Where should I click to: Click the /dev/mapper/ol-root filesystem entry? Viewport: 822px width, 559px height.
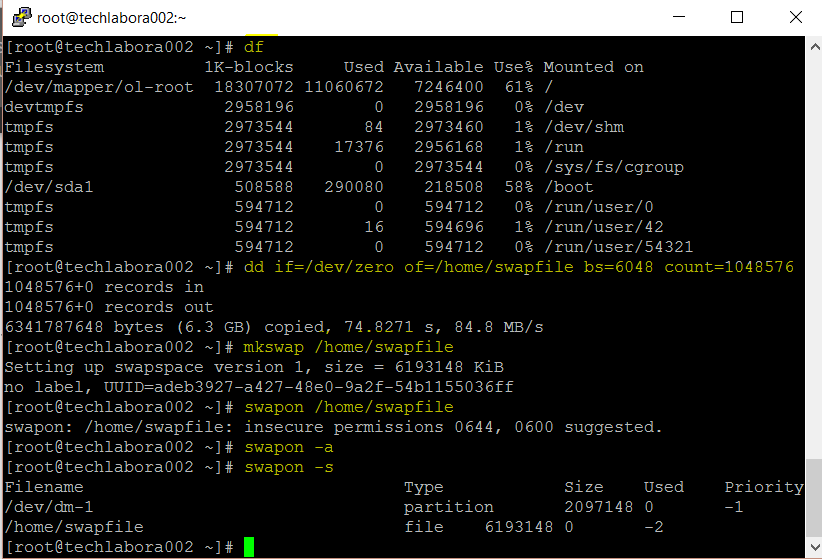99,87
